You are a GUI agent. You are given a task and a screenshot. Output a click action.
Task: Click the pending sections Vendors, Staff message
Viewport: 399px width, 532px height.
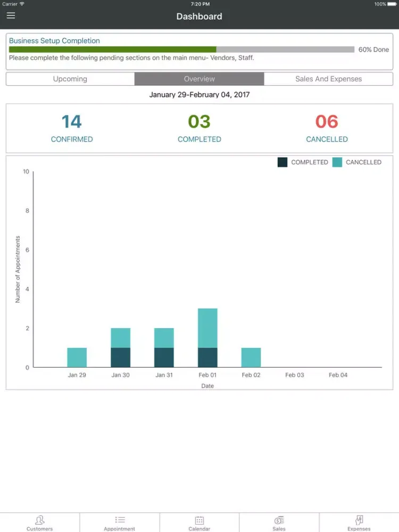(131, 57)
